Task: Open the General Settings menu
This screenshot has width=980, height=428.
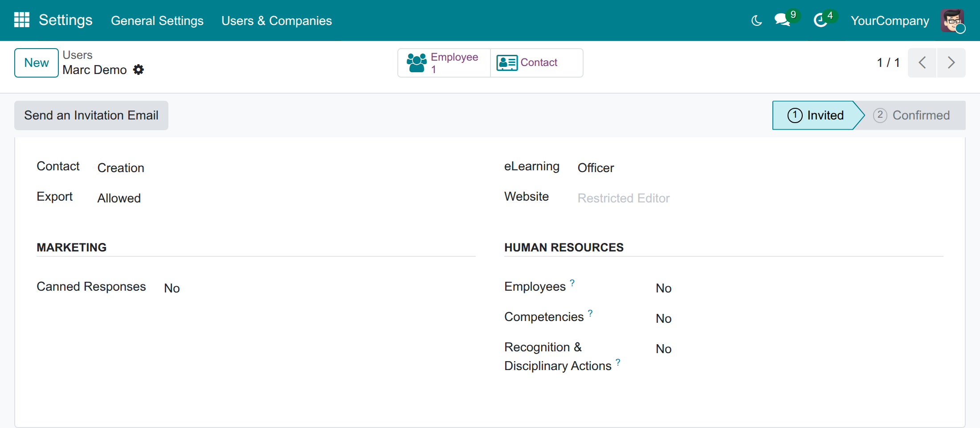Action: 157,21
